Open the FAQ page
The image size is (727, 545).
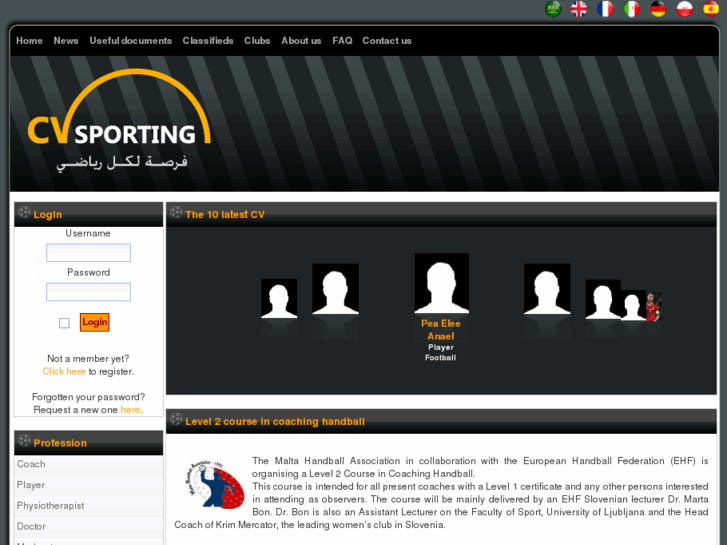342,41
